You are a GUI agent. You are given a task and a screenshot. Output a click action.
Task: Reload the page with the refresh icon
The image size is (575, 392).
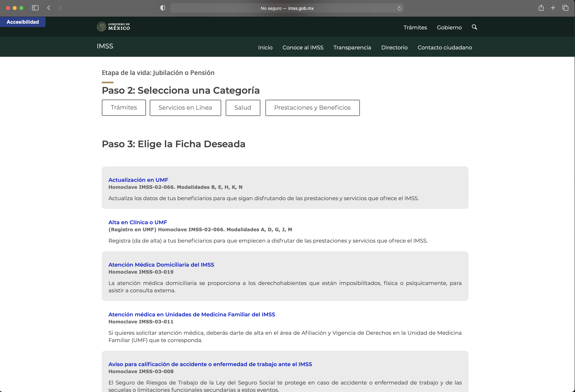click(399, 8)
